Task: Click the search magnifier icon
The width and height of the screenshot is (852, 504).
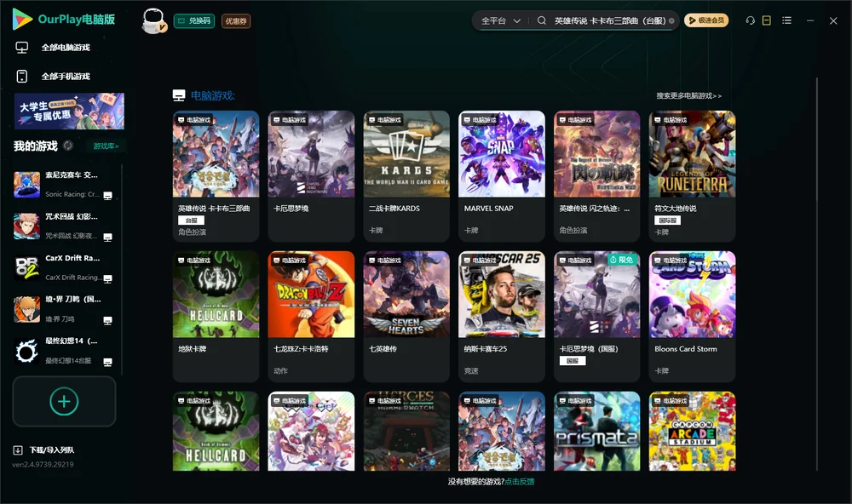Action: point(542,20)
